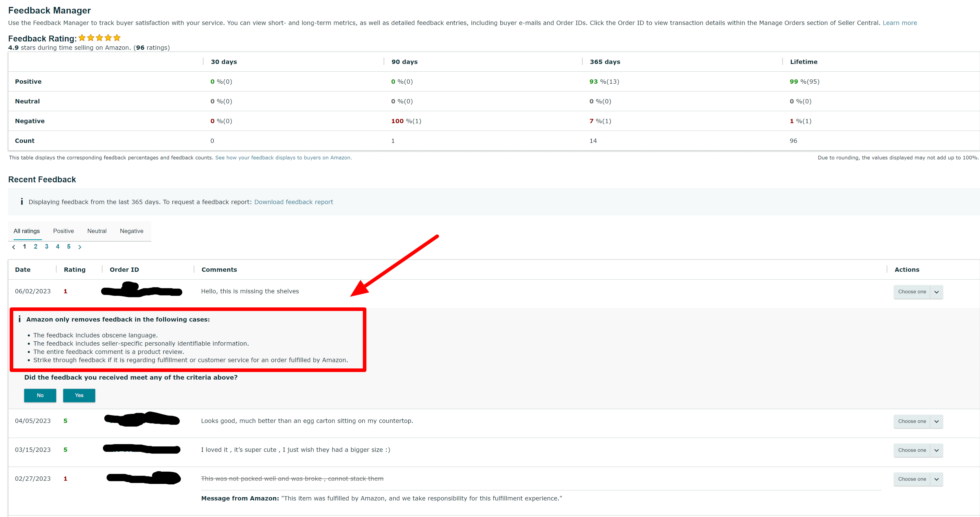Go to page 5 of feedback
The image size is (980, 517).
coord(68,246)
